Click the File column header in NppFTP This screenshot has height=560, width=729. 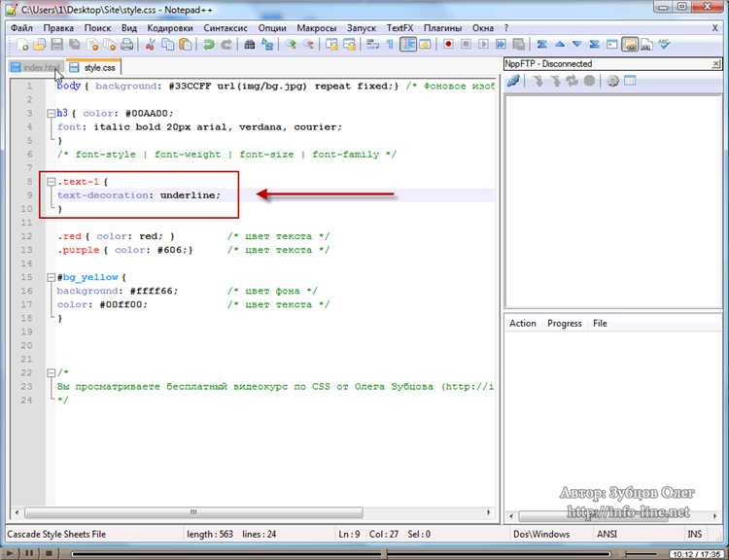[600, 323]
